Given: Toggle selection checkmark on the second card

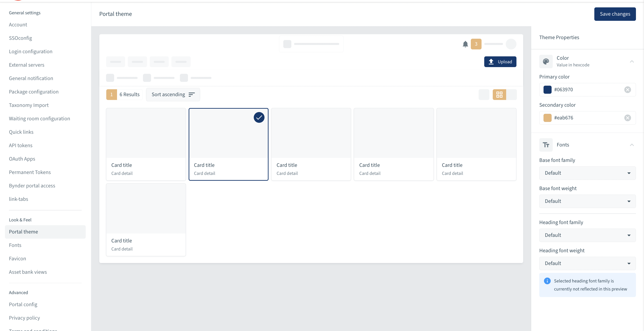Looking at the screenshot, I should click(x=259, y=117).
